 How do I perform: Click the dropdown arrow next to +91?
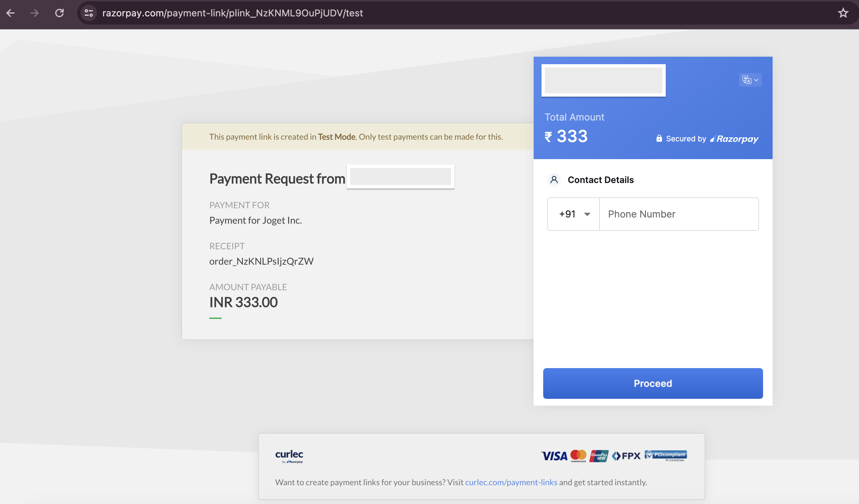[x=587, y=214]
